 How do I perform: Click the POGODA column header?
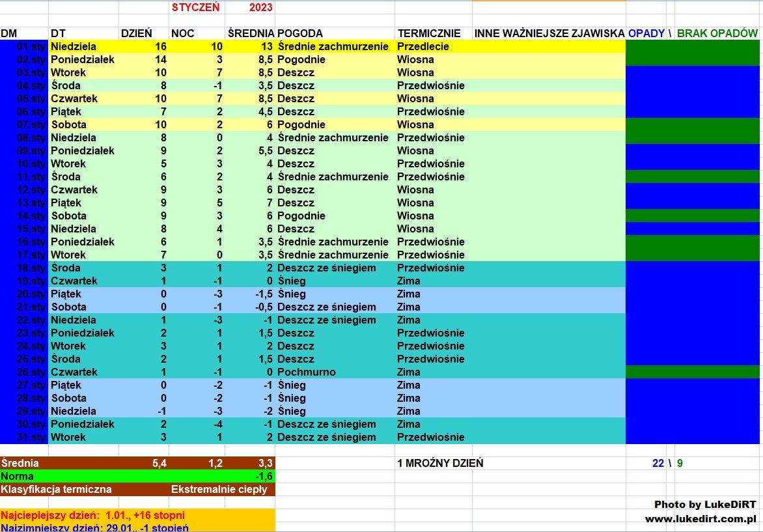click(299, 33)
